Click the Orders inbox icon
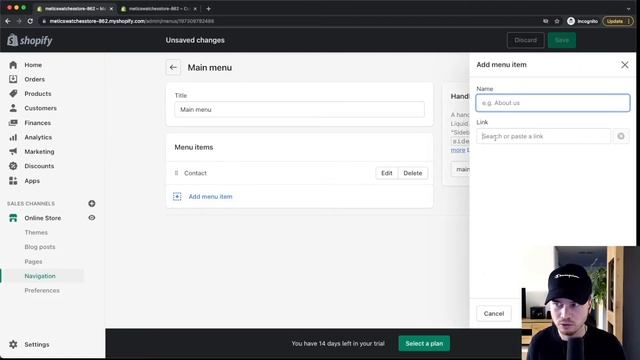 tap(13, 79)
